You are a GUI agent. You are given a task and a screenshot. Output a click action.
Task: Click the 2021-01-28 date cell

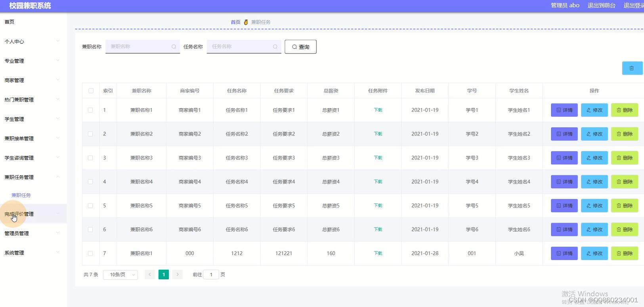[x=425, y=253]
